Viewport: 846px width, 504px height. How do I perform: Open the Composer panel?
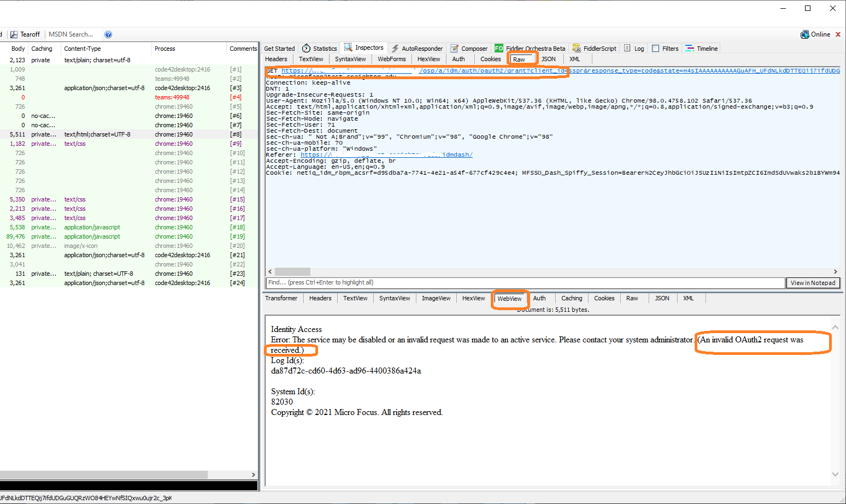tap(469, 48)
